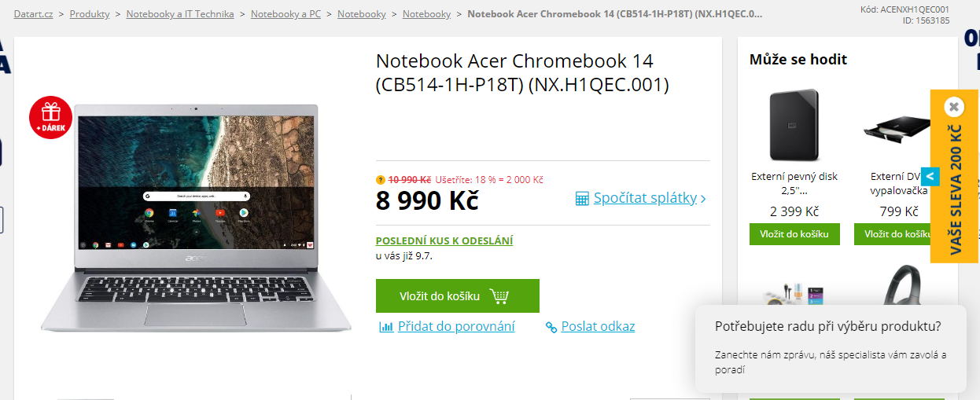Click the yellow question mark price info icon
The width and height of the screenshot is (980, 400).
coord(381,180)
